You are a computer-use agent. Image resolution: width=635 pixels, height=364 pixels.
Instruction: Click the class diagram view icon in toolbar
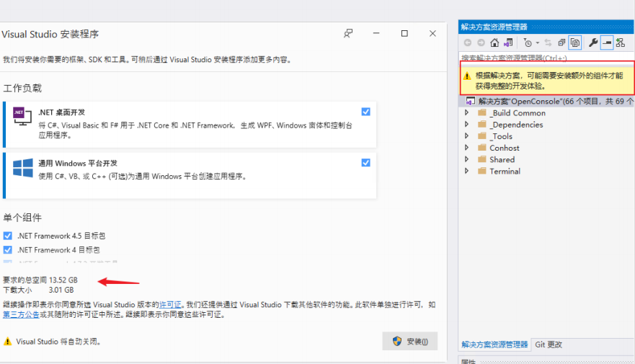click(x=620, y=43)
